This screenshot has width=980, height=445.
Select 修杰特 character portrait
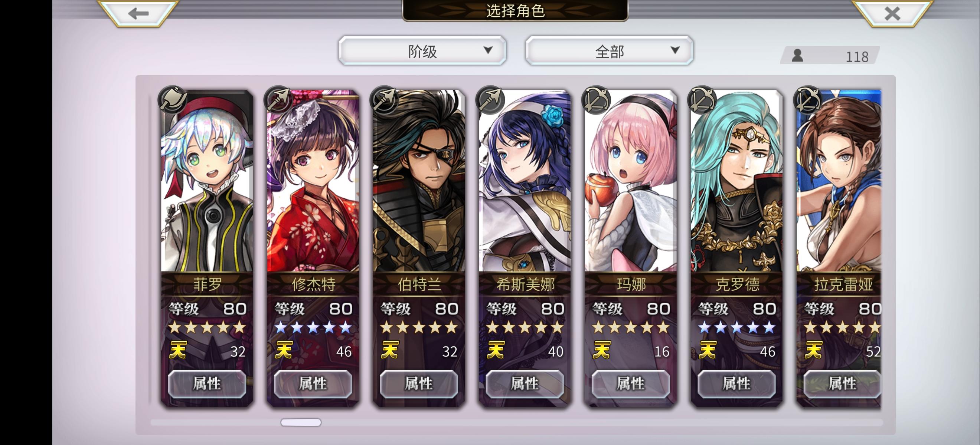point(313,181)
